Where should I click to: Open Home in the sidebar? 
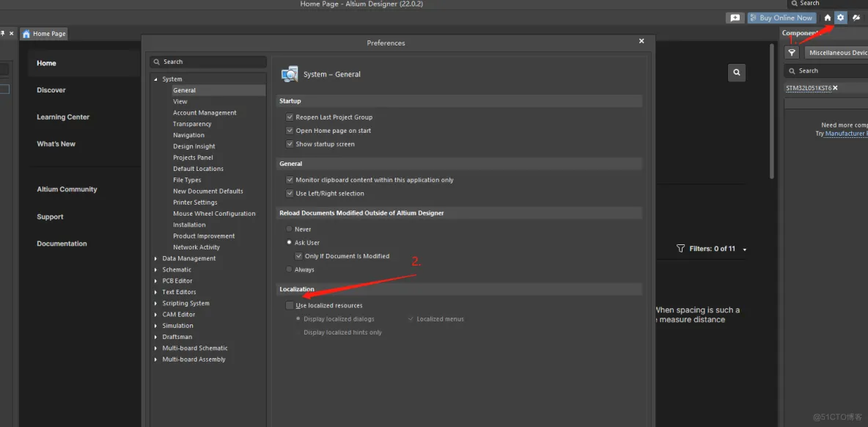46,63
